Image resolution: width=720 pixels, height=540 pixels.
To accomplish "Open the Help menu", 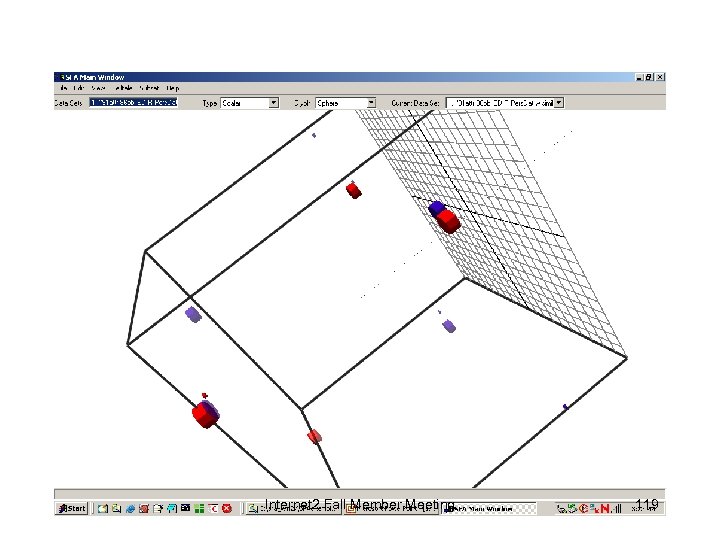I will coord(173,88).
